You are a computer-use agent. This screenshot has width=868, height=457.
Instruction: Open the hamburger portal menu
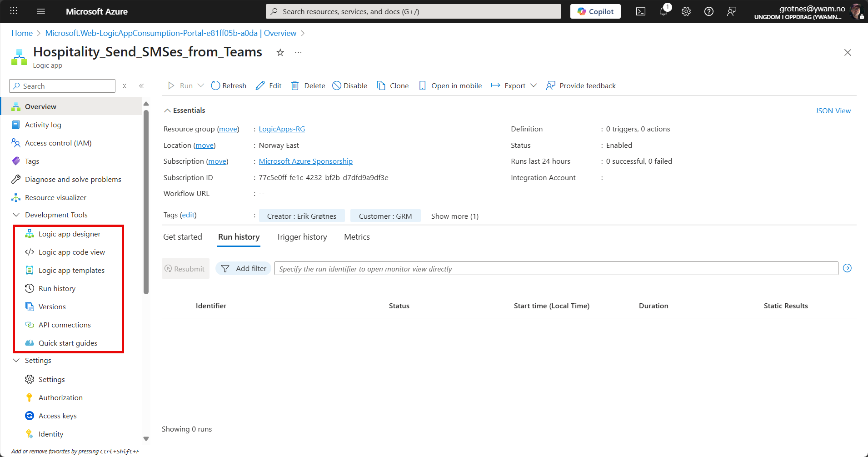(41, 11)
